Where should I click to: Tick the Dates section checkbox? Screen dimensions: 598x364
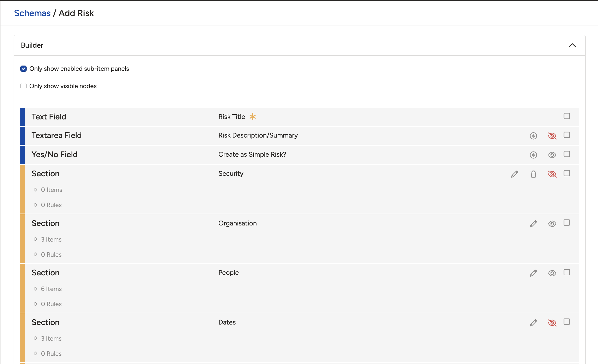coord(567,322)
